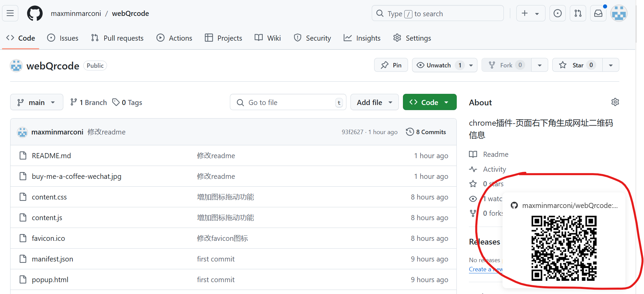The image size is (644, 294).
Task: Open the Actions tab
Action: (x=174, y=38)
